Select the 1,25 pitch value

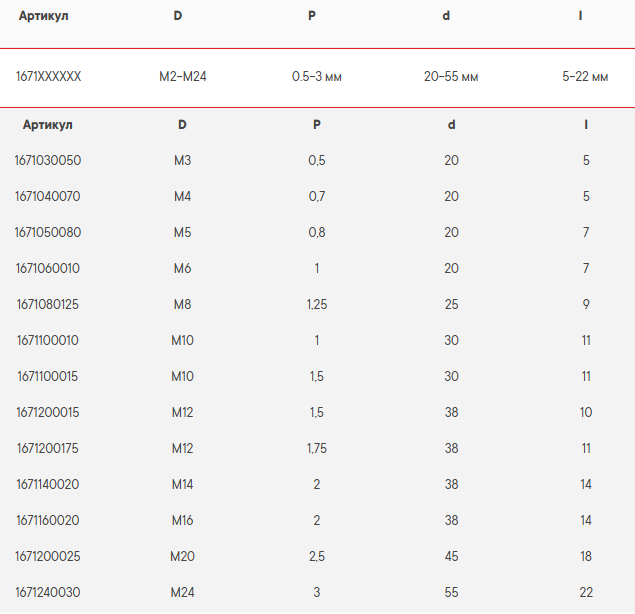[316, 304]
